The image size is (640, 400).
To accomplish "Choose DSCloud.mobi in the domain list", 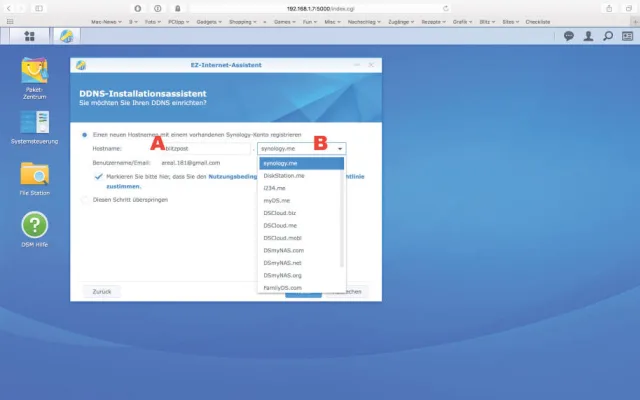I will 302,238.
